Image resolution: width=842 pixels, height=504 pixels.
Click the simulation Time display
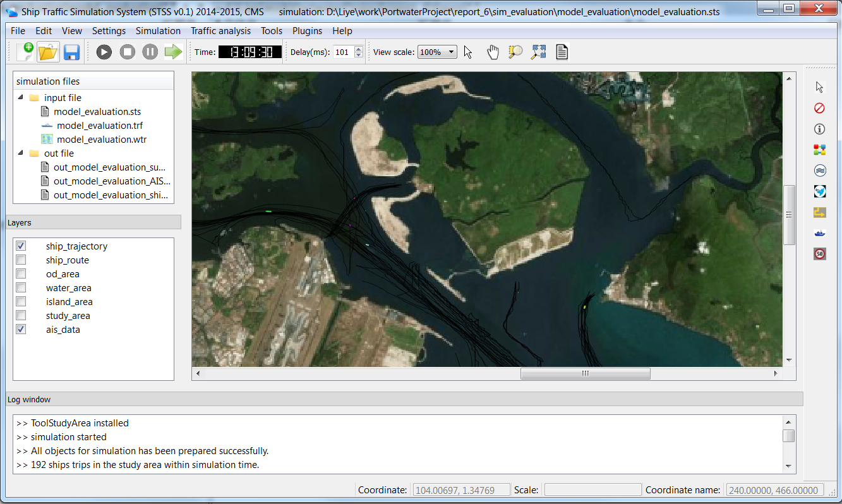pos(250,52)
